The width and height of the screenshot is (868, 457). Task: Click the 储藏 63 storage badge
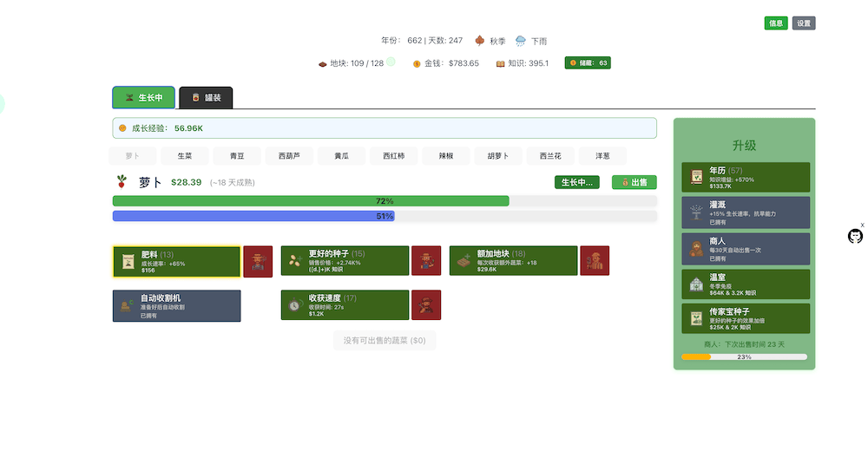[588, 62]
